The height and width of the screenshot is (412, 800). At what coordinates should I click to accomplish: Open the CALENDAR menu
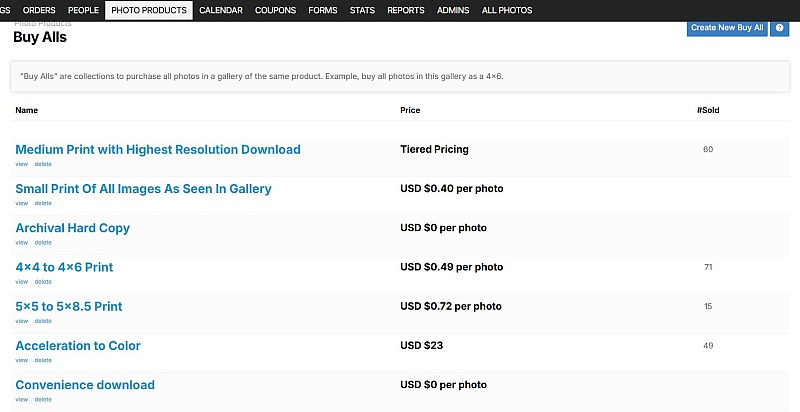point(221,10)
